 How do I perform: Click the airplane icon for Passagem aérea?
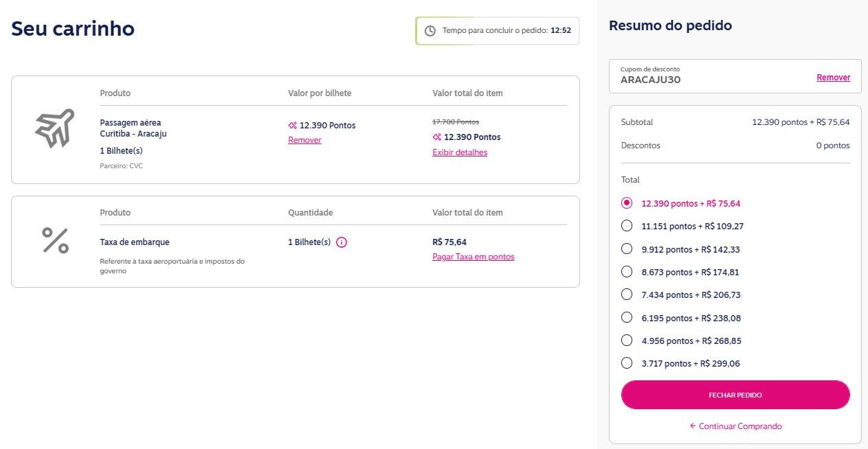click(55, 128)
